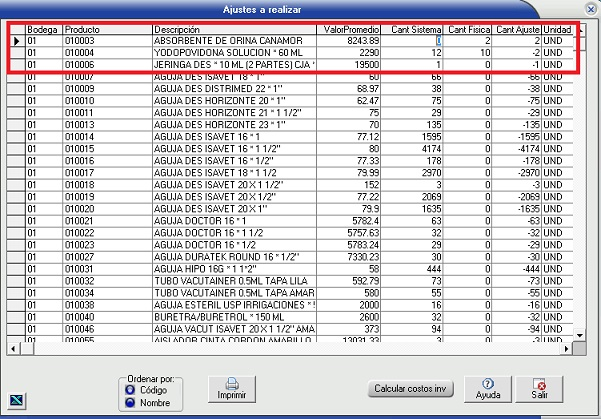601x419 pixels.
Task: Click the Producto column header
Action: 107,30
